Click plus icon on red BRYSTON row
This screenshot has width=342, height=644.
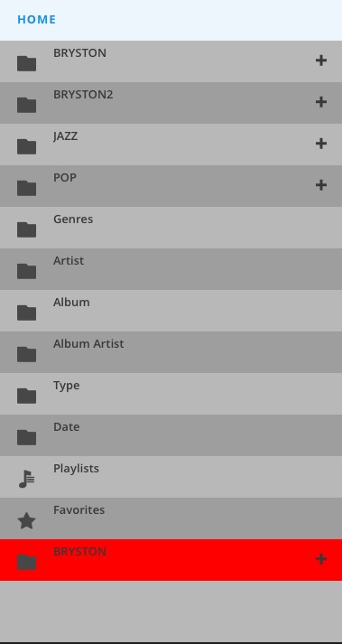[320, 559]
